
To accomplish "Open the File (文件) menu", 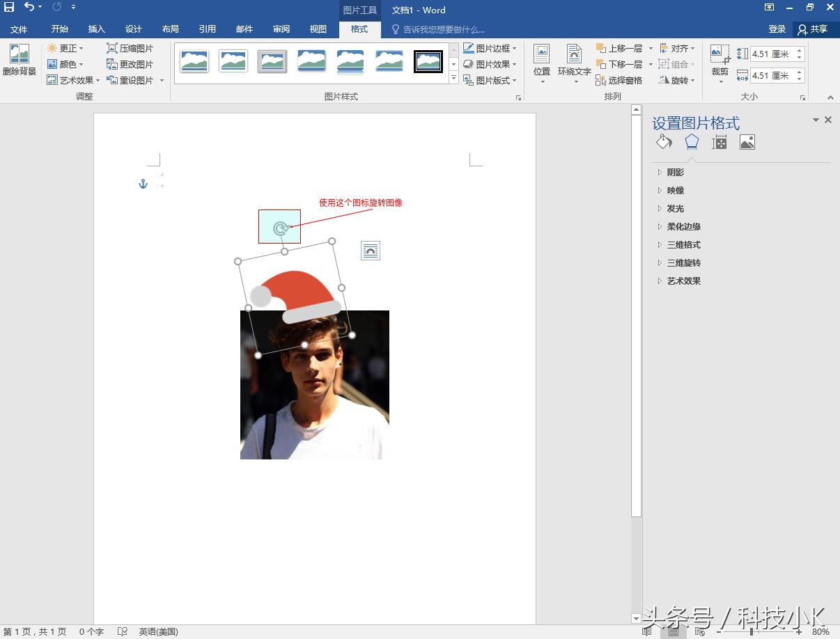I will [x=19, y=29].
